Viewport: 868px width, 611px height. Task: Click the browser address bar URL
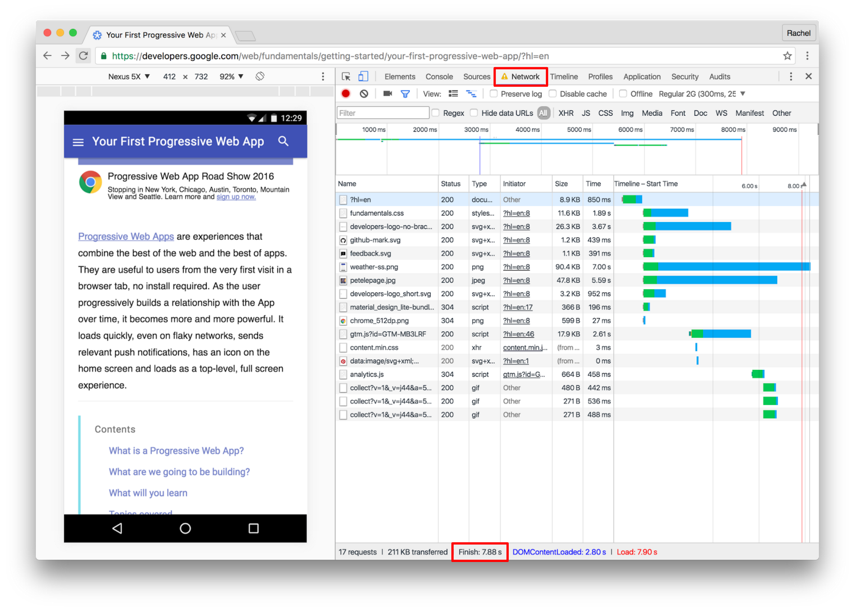coord(330,56)
